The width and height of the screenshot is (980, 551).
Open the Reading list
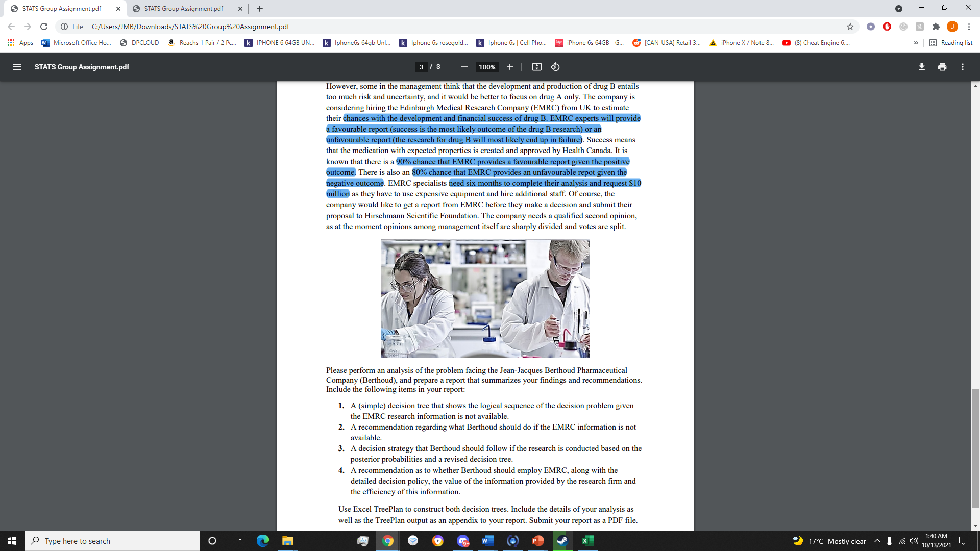click(x=951, y=43)
